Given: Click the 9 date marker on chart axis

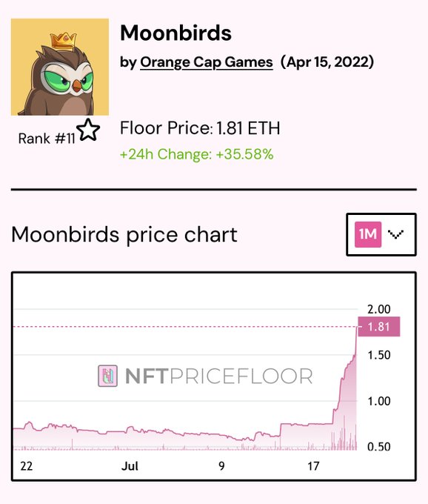Looking at the screenshot, I should tap(221, 465).
